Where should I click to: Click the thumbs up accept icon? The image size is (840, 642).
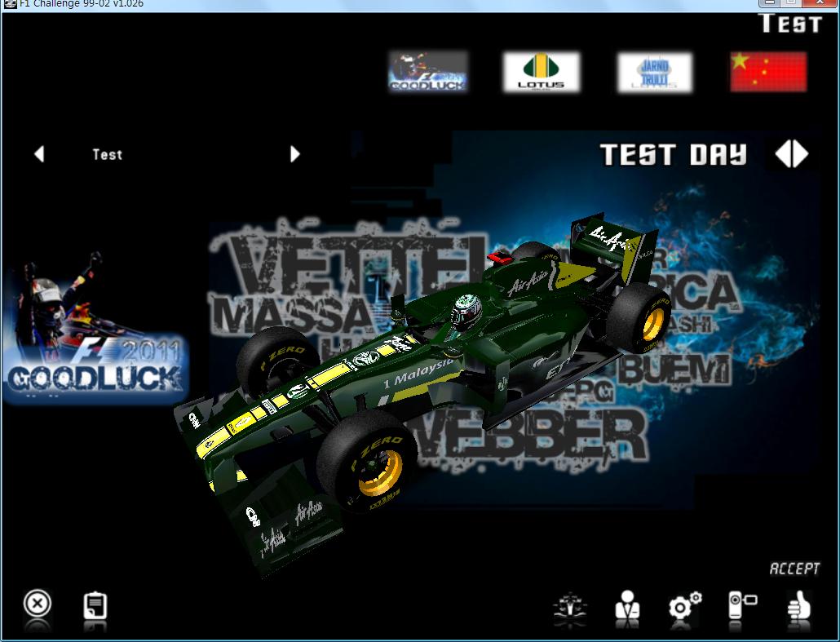coord(798,605)
